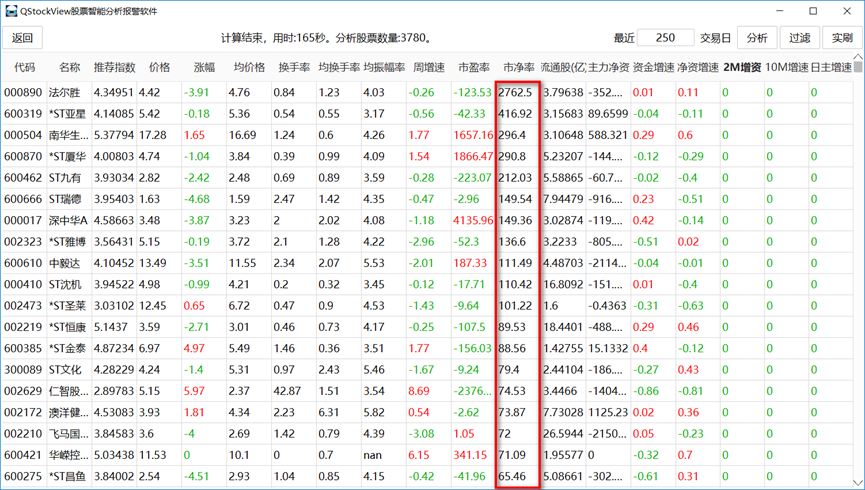Select stock name *ST昌鱼
The height and width of the screenshot is (490, 865).
tap(67, 477)
